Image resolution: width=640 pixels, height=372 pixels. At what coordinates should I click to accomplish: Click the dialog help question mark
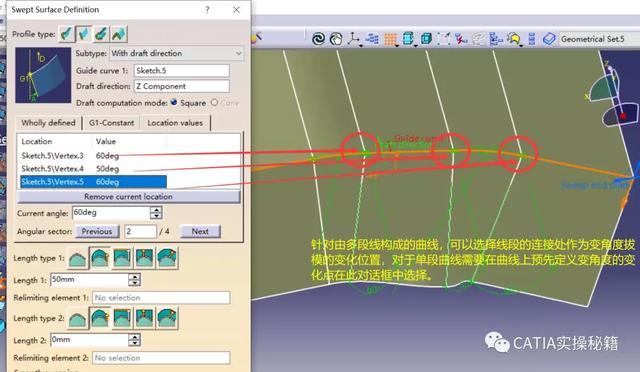point(207,9)
